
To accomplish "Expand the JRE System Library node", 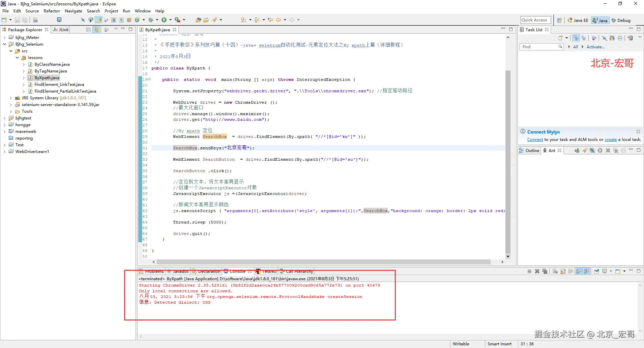I will tap(11, 98).
